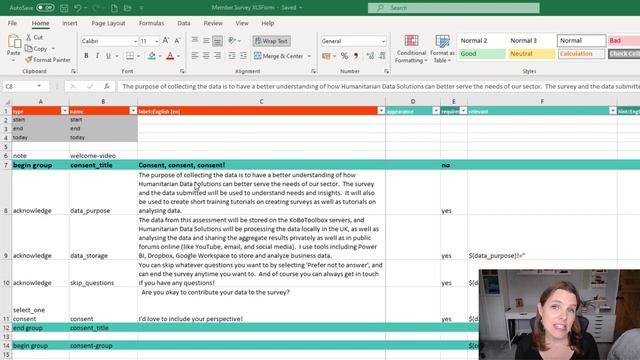Open the Help tab

click(268, 23)
